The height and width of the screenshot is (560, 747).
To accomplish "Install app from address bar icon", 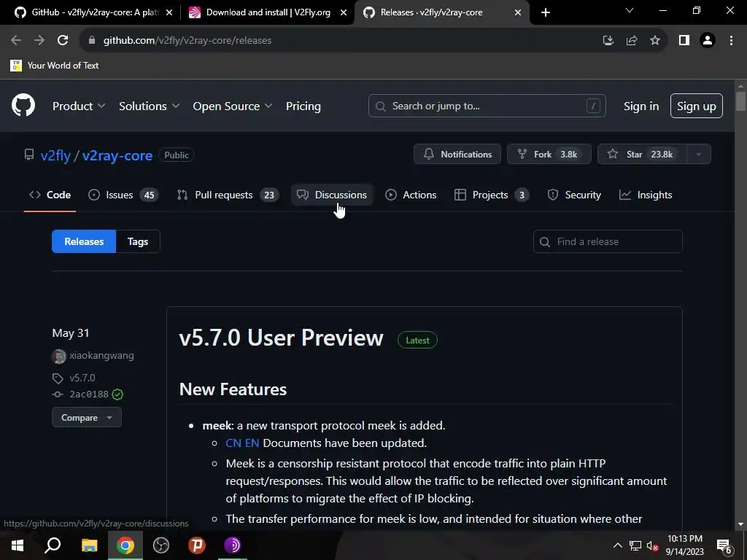I will [608, 41].
